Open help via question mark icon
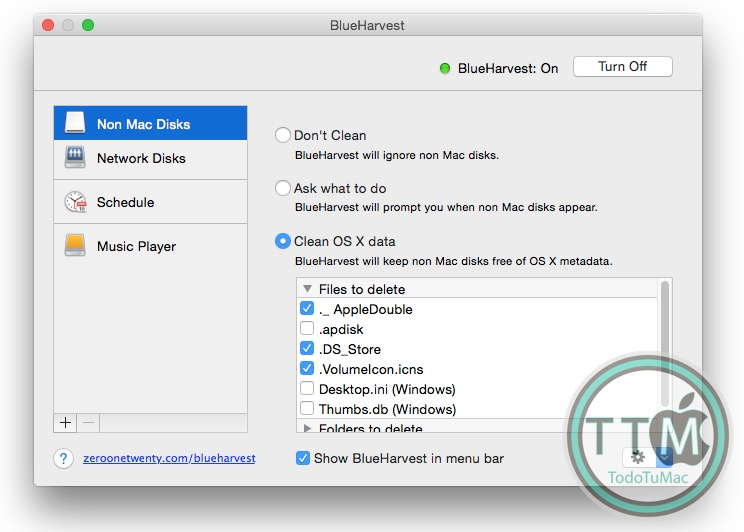 coord(64,458)
